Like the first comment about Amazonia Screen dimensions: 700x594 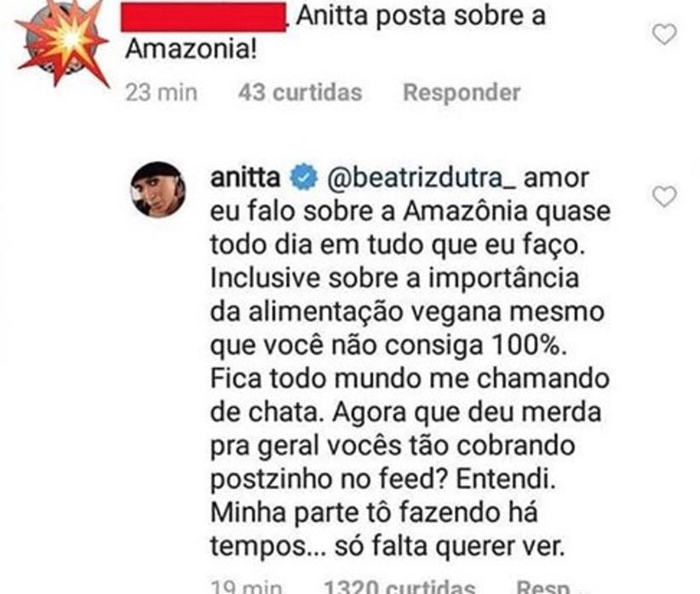[664, 34]
